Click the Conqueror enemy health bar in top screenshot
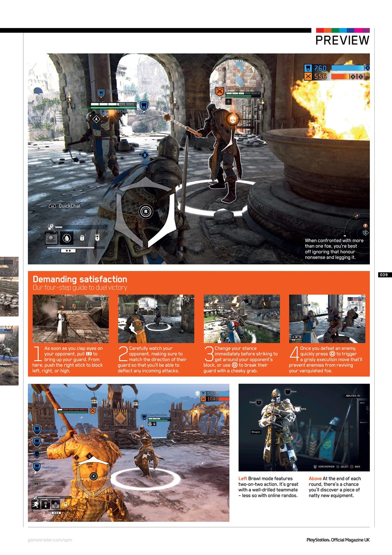This screenshot has height=555, width=392. (x=243, y=94)
